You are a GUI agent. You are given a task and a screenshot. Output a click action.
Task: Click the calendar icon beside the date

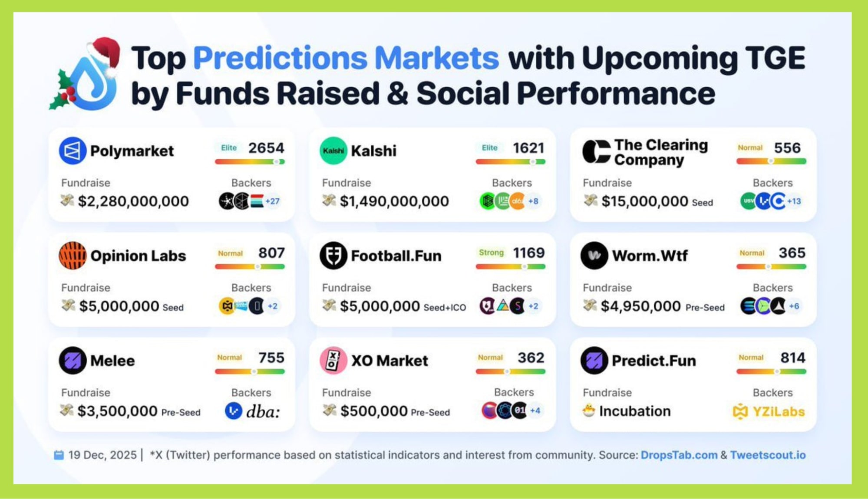click(x=59, y=455)
